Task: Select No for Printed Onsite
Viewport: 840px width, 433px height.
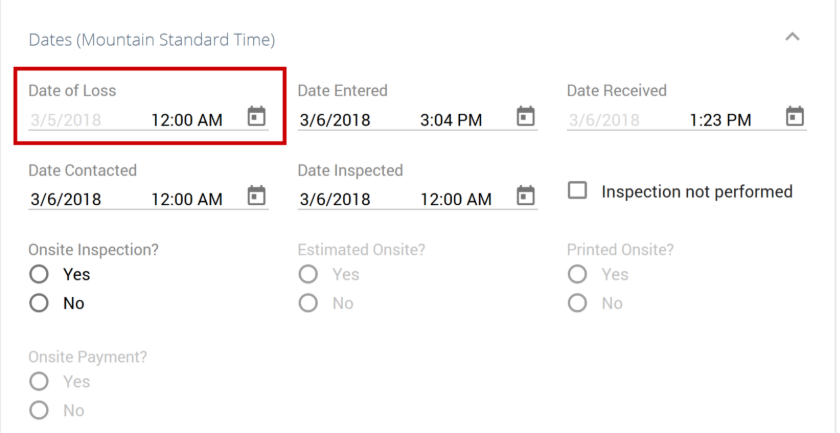Action: click(577, 303)
